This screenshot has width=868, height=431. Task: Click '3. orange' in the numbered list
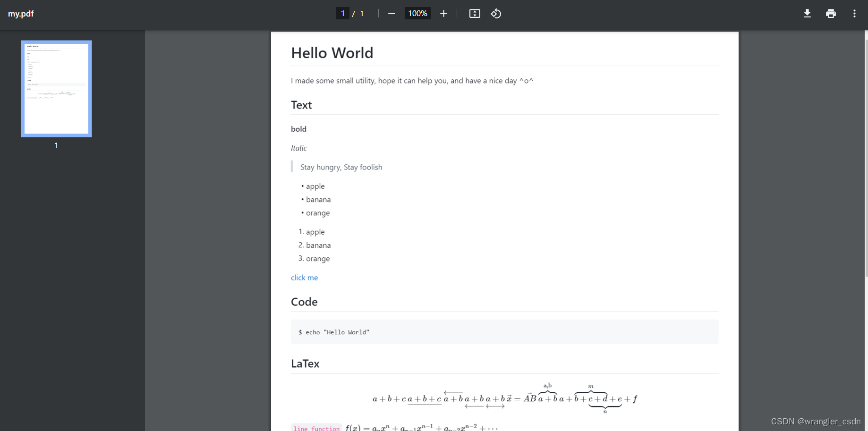click(x=314, y=259)
